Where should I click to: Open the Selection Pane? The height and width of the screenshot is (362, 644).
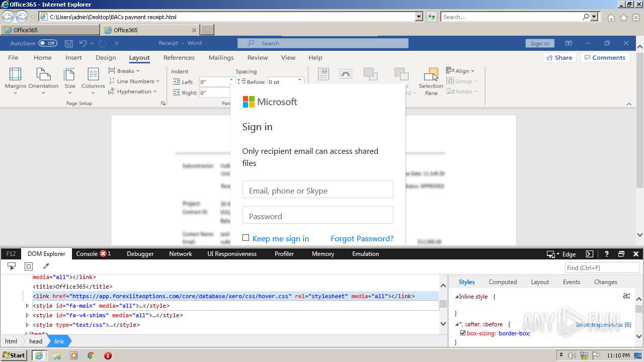[x=431, y=81]
